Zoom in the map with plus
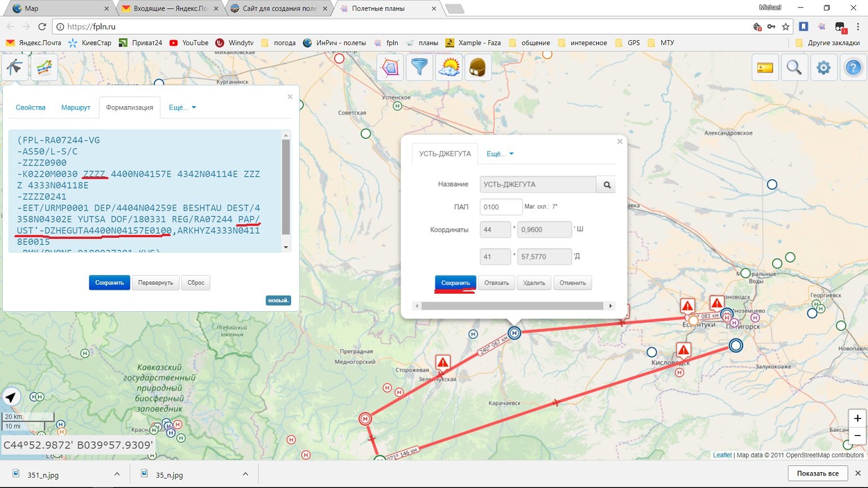The image size is (868, 488). click(857, 419)
